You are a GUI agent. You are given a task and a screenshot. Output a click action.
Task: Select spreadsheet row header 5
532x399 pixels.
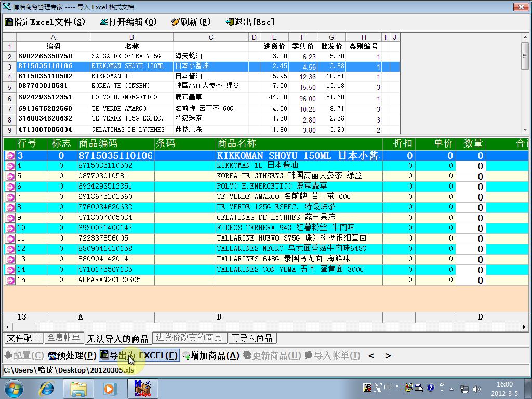coord(9,87)
